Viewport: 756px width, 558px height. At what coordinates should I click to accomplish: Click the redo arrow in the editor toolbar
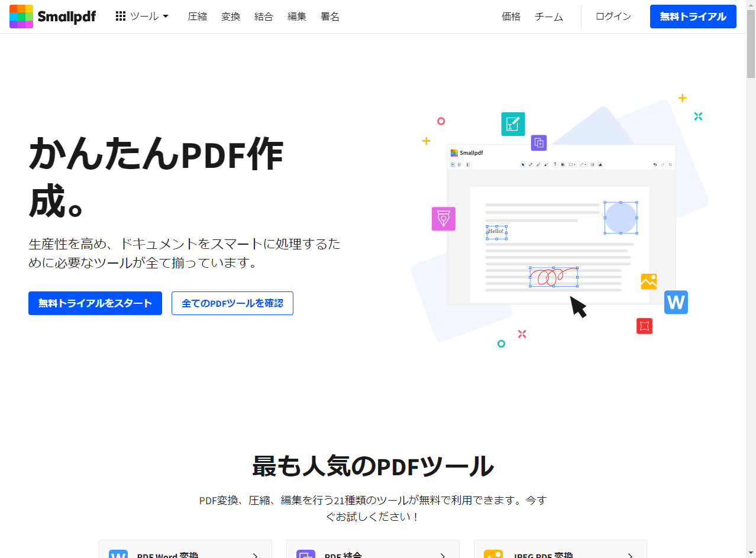[662, 164]
